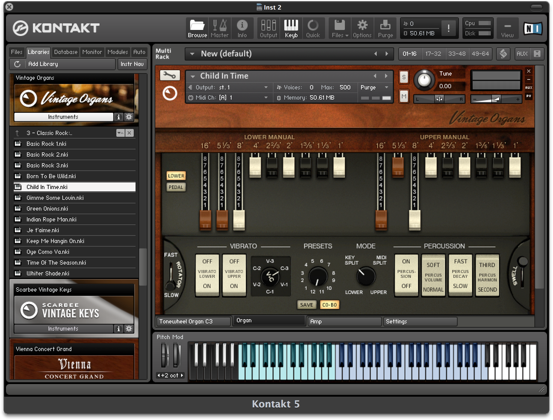Select Green Onions.nki in list

coord(74,209)
